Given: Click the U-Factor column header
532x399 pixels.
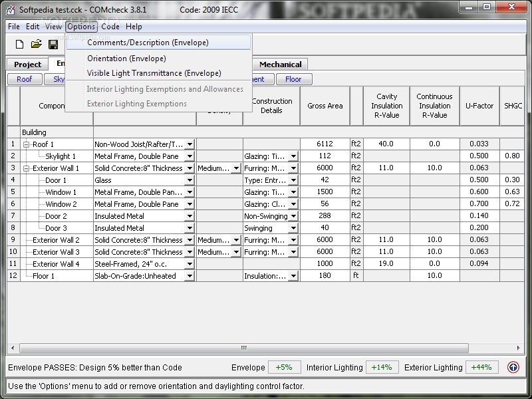Looking at the screenshot, I should coord(479,106).
